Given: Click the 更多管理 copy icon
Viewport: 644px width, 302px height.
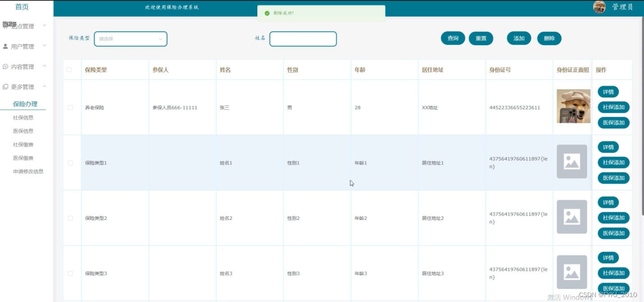Looking at the screenshot, I should tap(5, 87).
